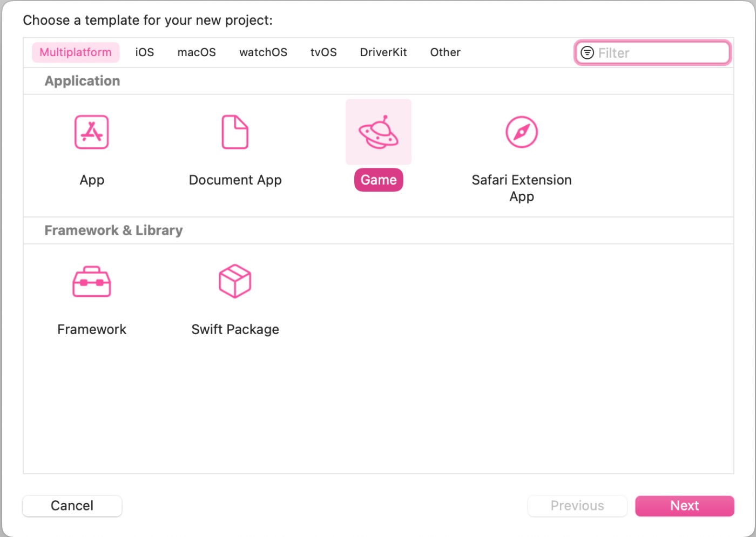Viewport: 756px width, 537px height.
Task: Choose the Swift Package box icon
Action: pyautogui.click(x=235, y=281)
